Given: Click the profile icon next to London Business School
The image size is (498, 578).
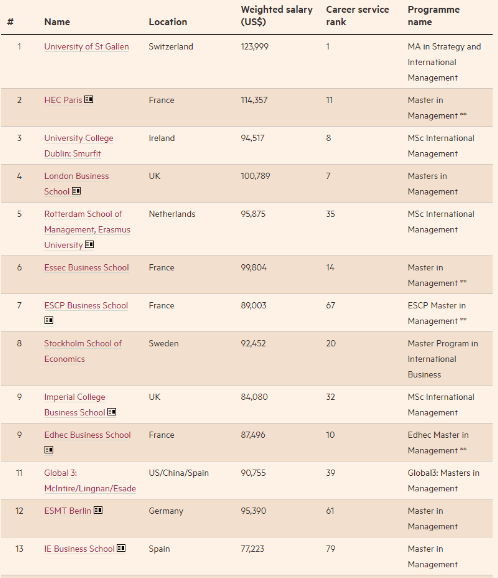Looking at the screenshot, I should point(76,191).
